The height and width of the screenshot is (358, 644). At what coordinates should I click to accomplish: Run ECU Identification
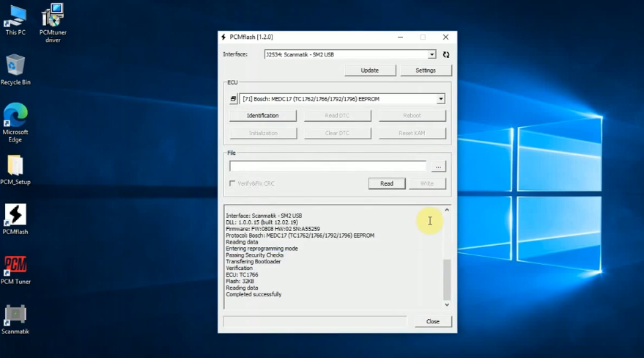click(263, 115)
